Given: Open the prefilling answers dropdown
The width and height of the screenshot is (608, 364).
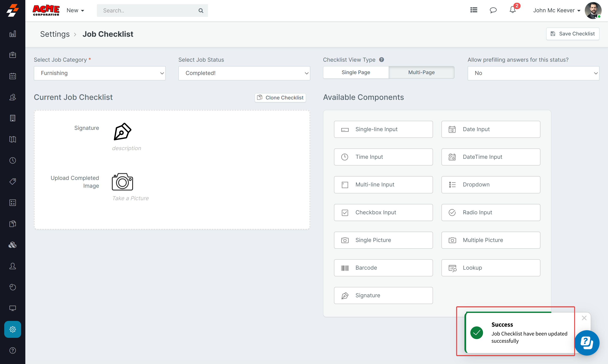Looking at the screenshot, I should [x=533, y=73].
